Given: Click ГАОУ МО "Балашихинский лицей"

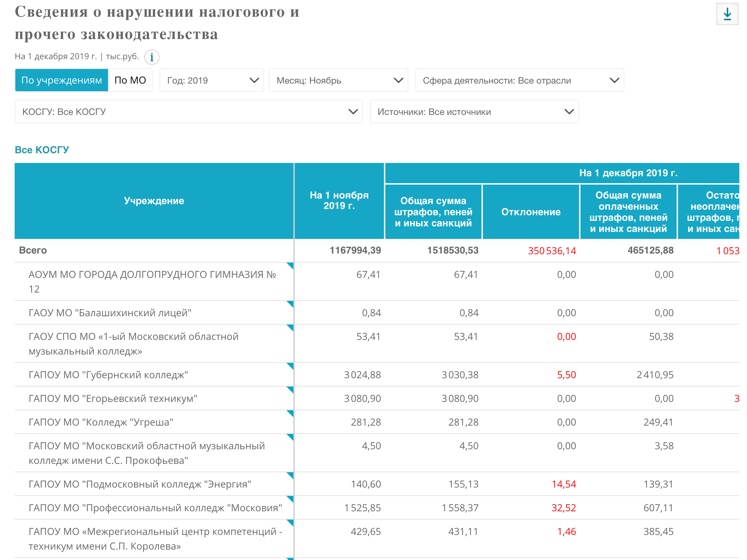Looking at the screenshot, I should 110,313.
